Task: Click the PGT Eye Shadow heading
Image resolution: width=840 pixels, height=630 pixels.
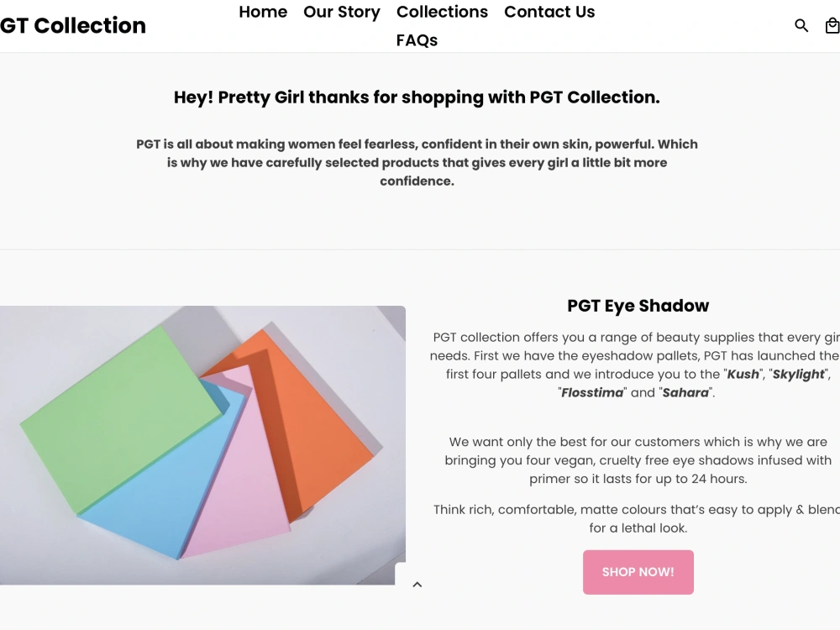Action: (638, 306)
